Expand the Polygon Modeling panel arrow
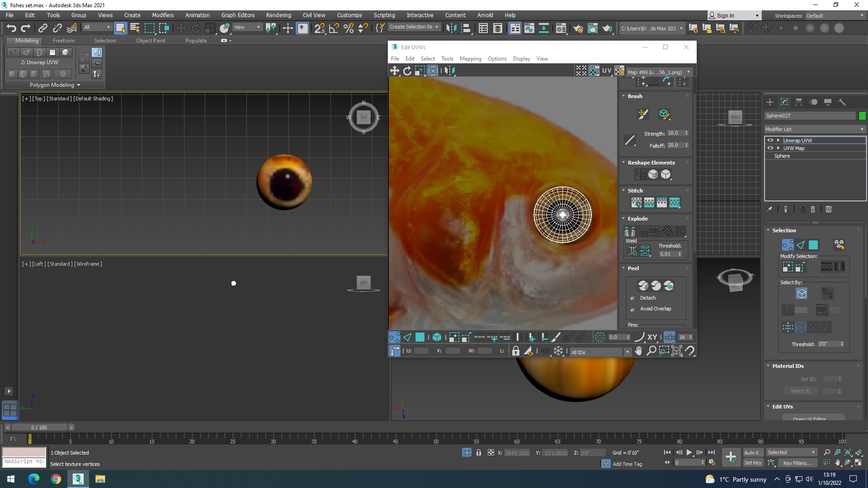Screen dimensions: 868x488 79,85
